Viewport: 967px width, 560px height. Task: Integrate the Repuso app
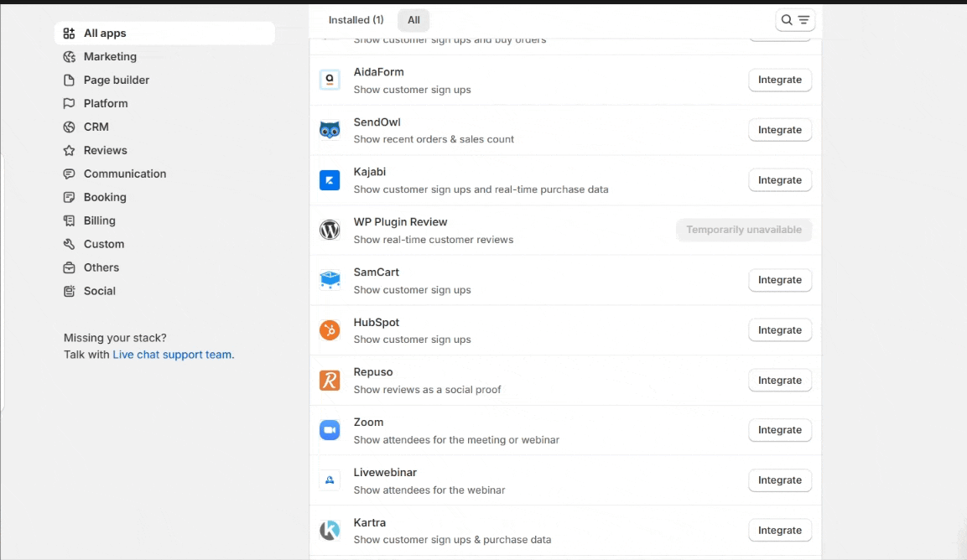779,381
